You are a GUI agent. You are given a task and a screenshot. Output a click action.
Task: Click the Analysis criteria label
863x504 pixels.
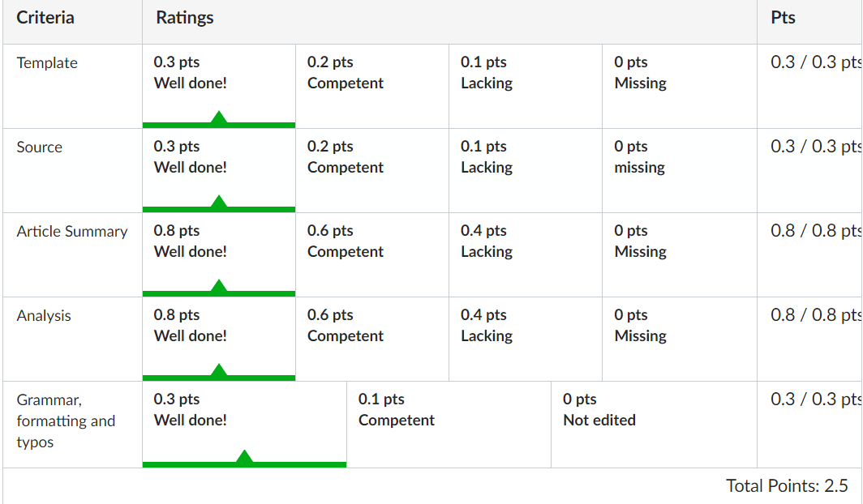(44, 315)
